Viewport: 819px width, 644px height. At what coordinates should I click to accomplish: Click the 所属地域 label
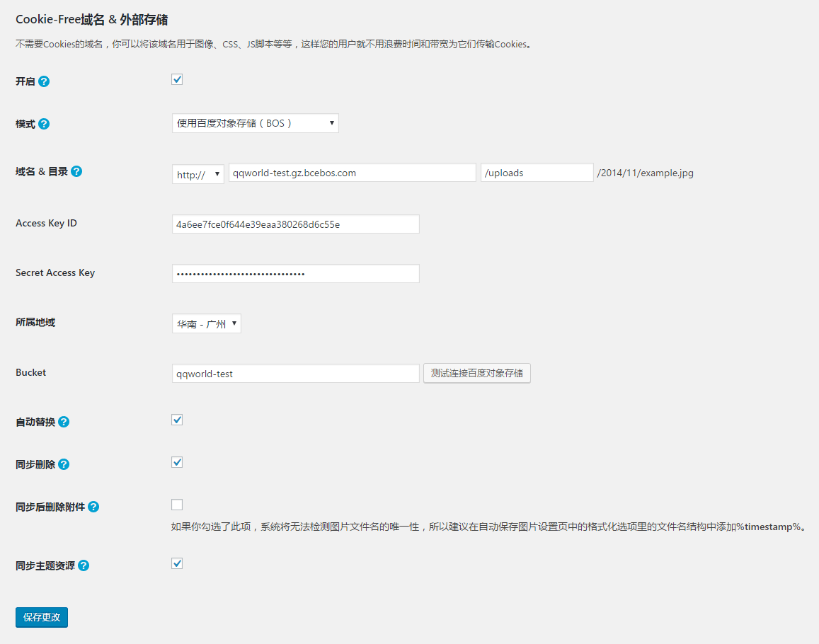click(35, 322)
